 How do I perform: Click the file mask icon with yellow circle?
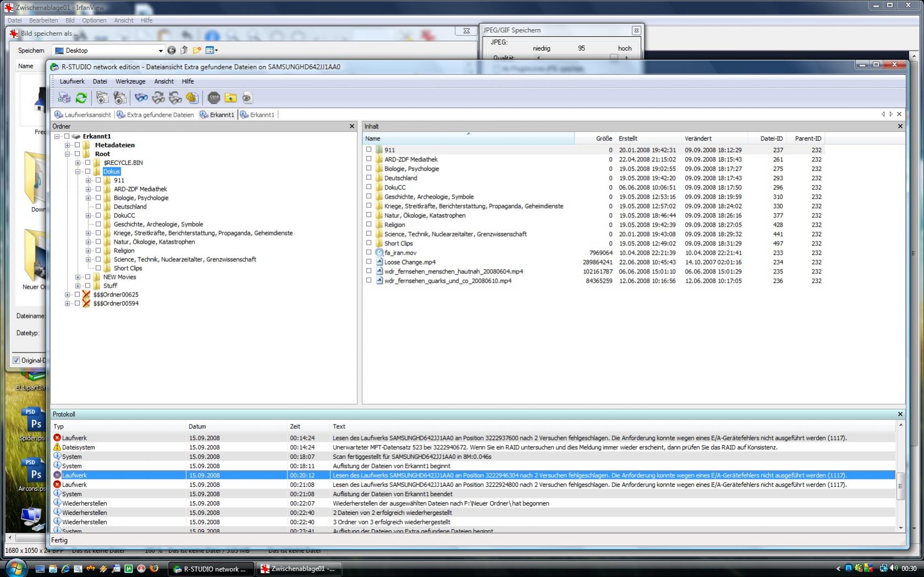192,98
